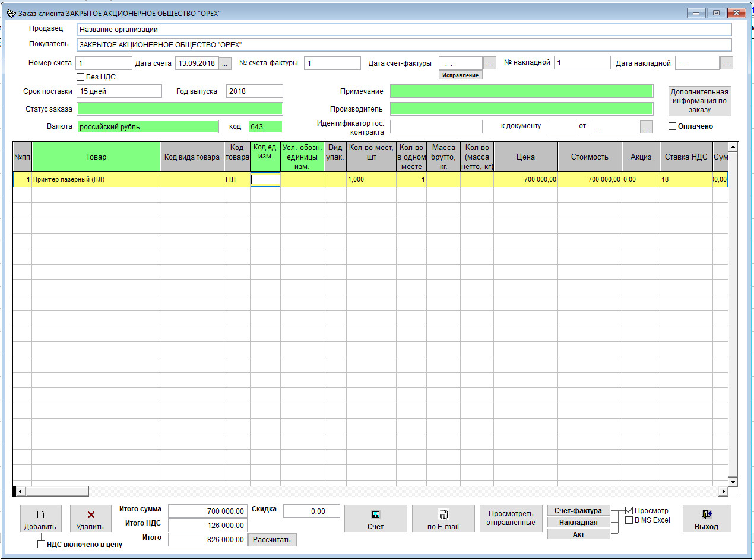Click the green Примечание input field
Screen dimensions: 754x560
[x=521, y=91]
